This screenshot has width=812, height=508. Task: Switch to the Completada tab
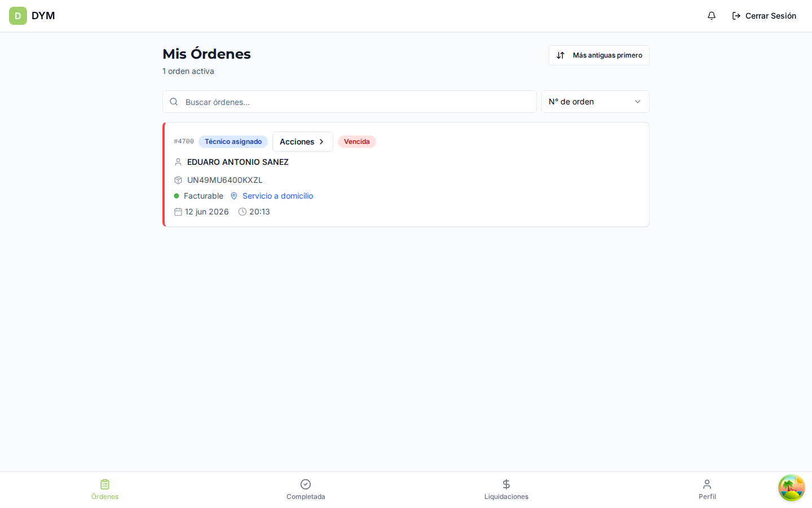(306, 489)
